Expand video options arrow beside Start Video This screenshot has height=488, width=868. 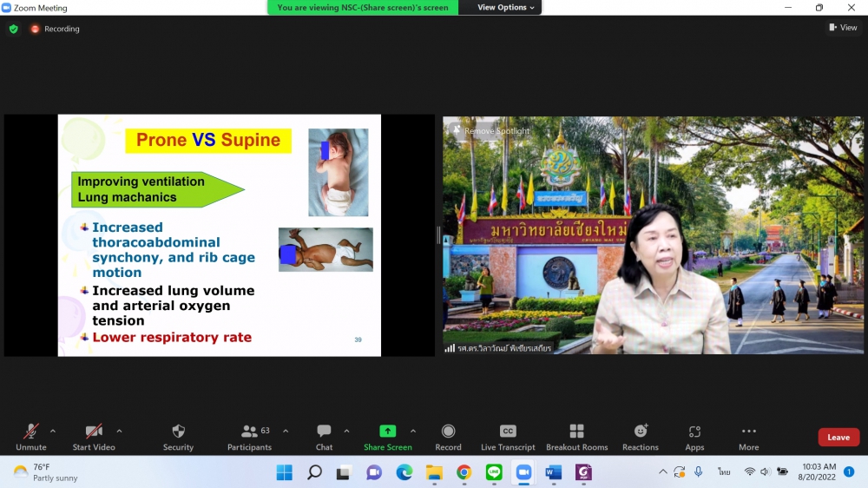(x=119, y=431)
